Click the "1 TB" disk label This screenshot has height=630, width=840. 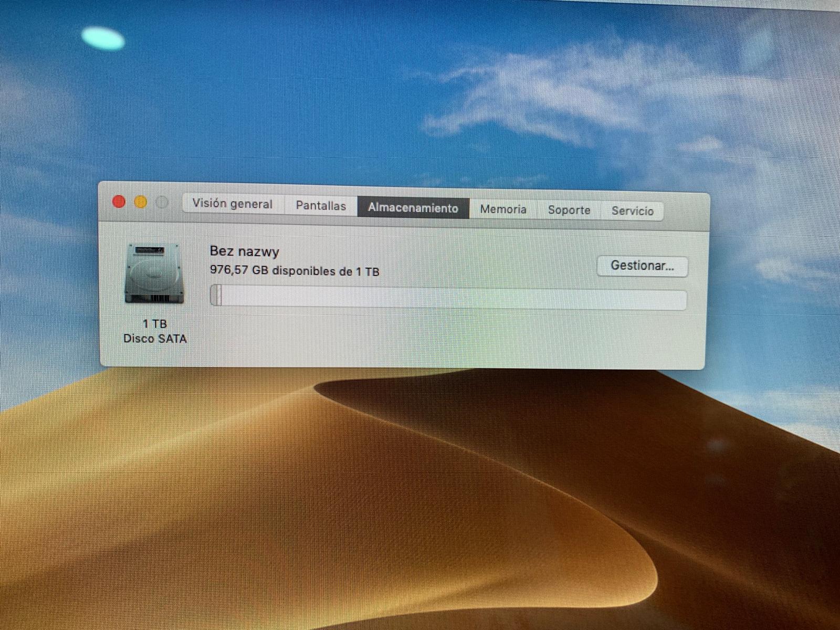tap(154, 324)
